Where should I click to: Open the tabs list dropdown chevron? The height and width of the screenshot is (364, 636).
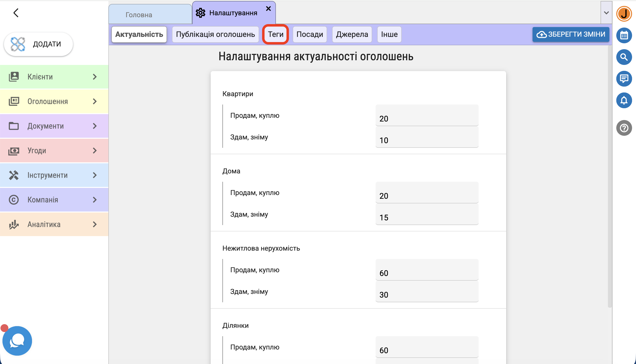tap(606, 13)
